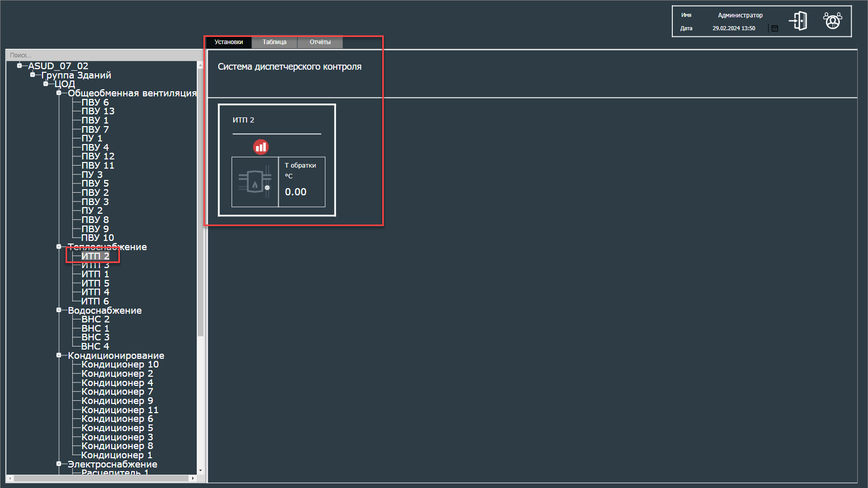Select ПВУ 13 in the tree
Image resolution: width=868 pixels, height=488 pixels.
click(98, 111)
